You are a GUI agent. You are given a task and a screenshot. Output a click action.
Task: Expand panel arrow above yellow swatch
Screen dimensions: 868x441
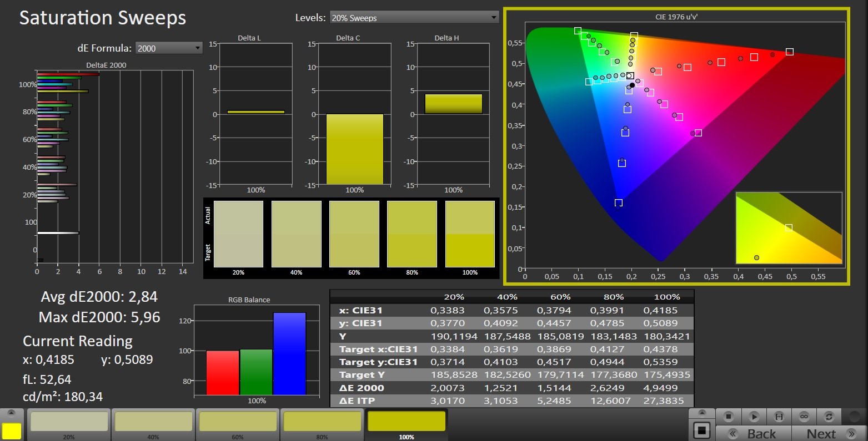(x=12, y=413)
